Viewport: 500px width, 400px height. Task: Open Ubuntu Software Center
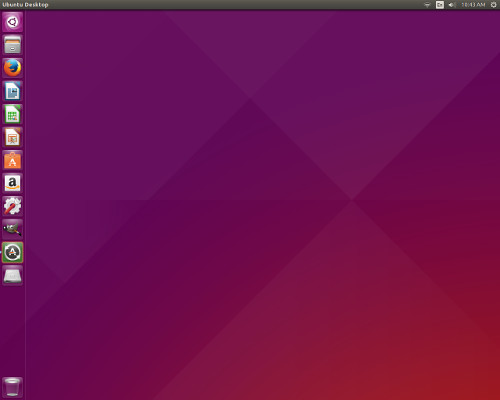coord(13,160)
